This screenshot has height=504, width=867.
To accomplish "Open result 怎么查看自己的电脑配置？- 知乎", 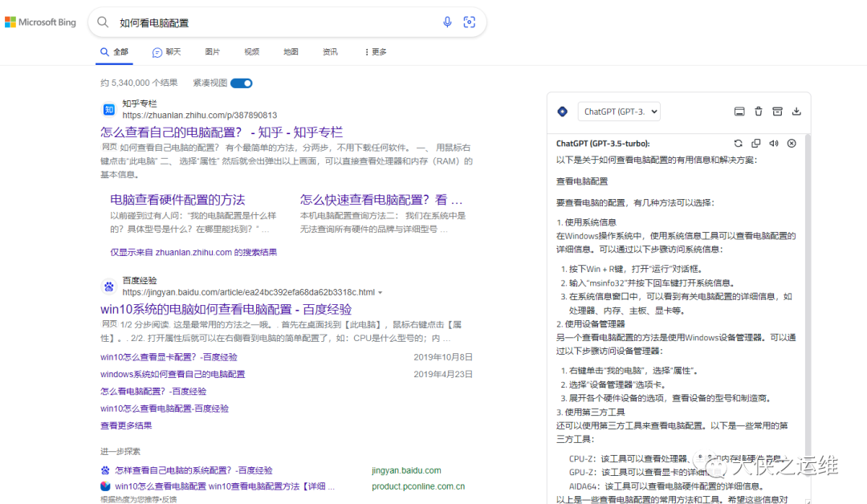I will (222, 132).
